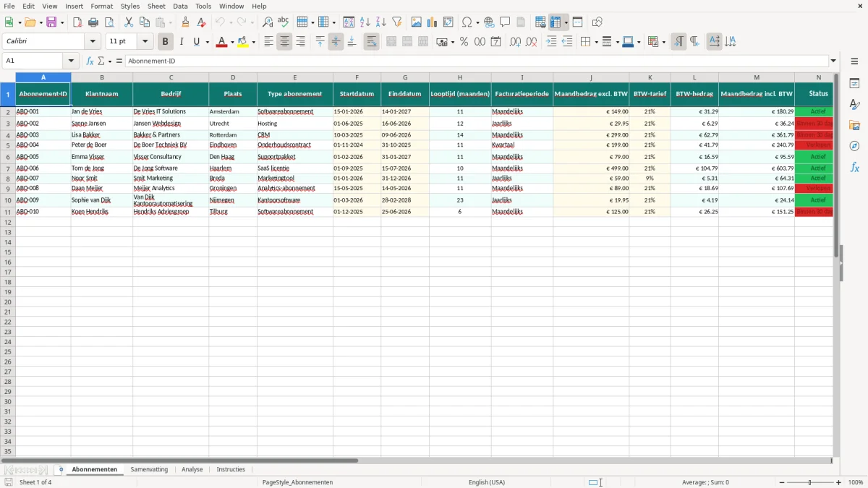Click the 100% zoom level
The width and height of the screenshot is (868, 488).
pos(856,482)
